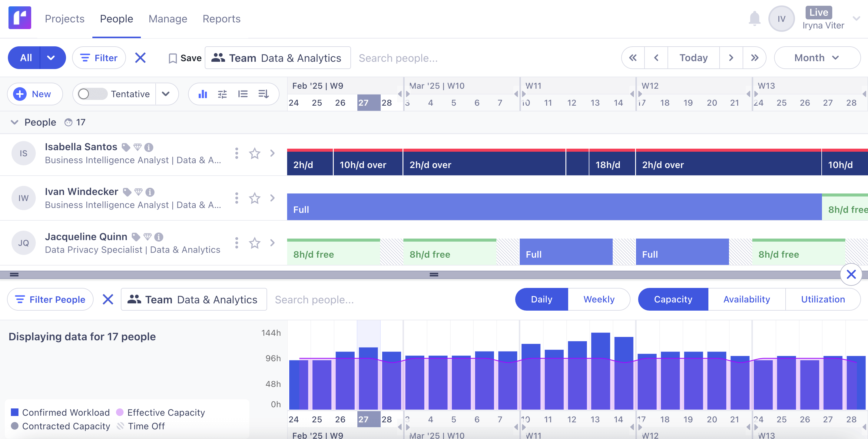Viewport: 868px width, 439px height.
Task: Click the Confirmed Workload legend swatch
Action: point(15,412)
